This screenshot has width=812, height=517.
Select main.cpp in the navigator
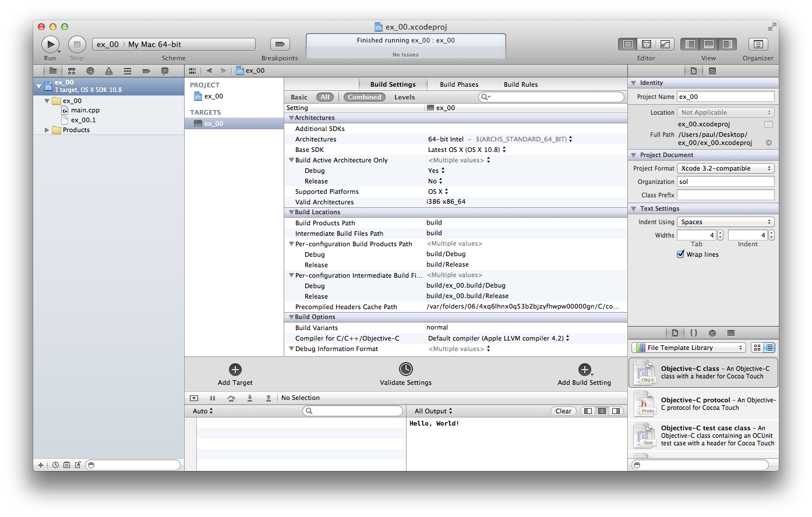(85, 110)
